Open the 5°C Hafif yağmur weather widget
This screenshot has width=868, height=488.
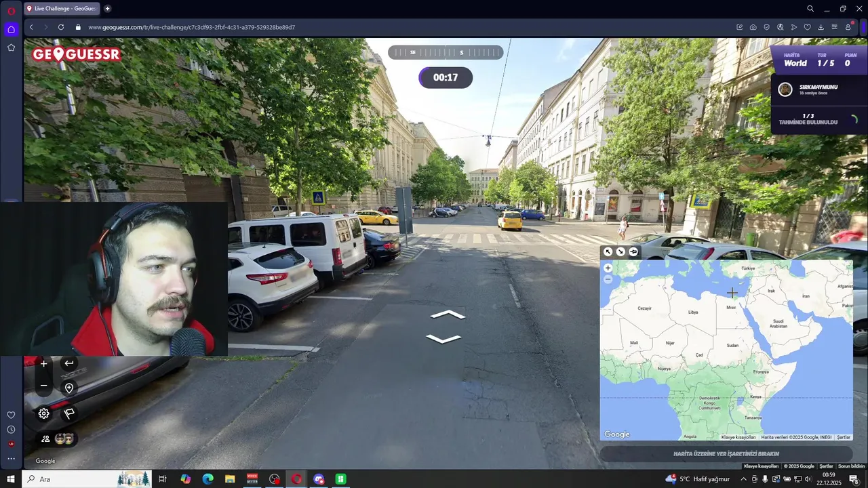pos(698,479)
